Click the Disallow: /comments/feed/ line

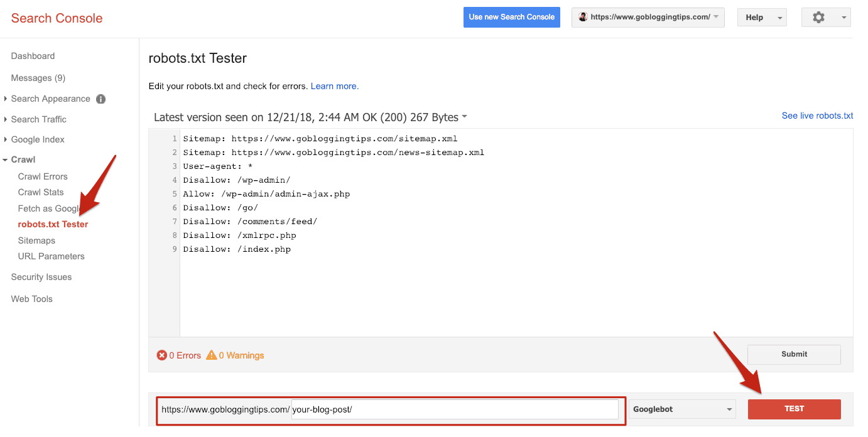point(250,222)
